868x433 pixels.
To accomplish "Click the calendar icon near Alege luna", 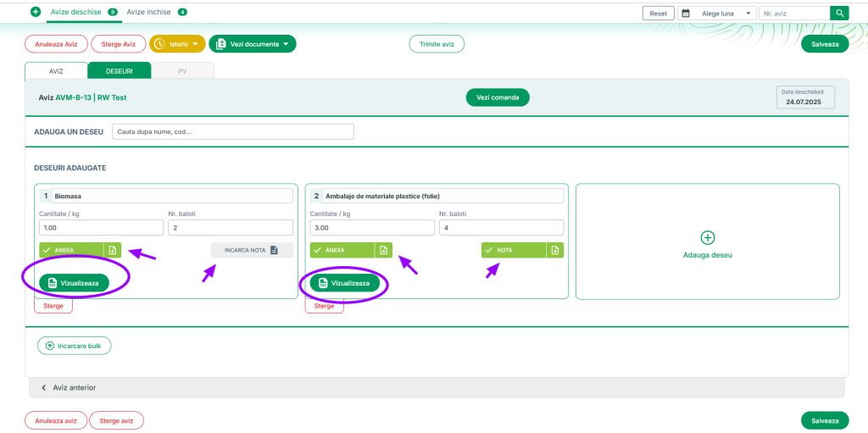I will coord(686,14).
